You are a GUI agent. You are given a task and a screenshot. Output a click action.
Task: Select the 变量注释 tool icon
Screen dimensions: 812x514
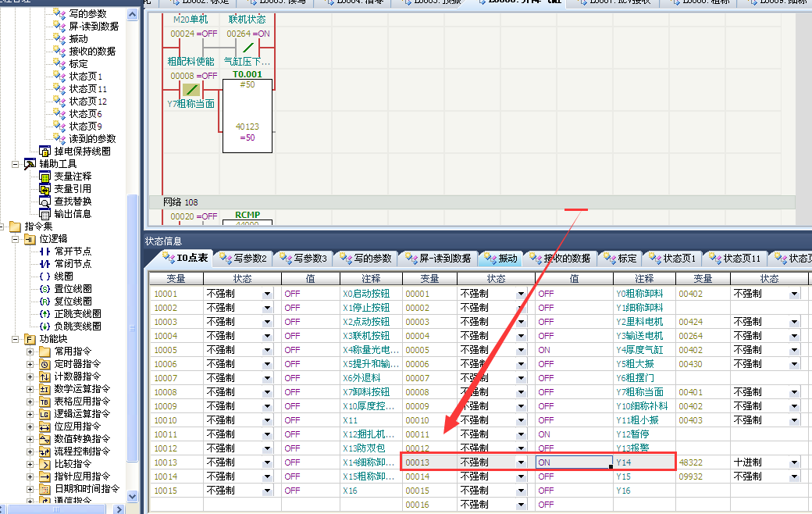point(45,177)
